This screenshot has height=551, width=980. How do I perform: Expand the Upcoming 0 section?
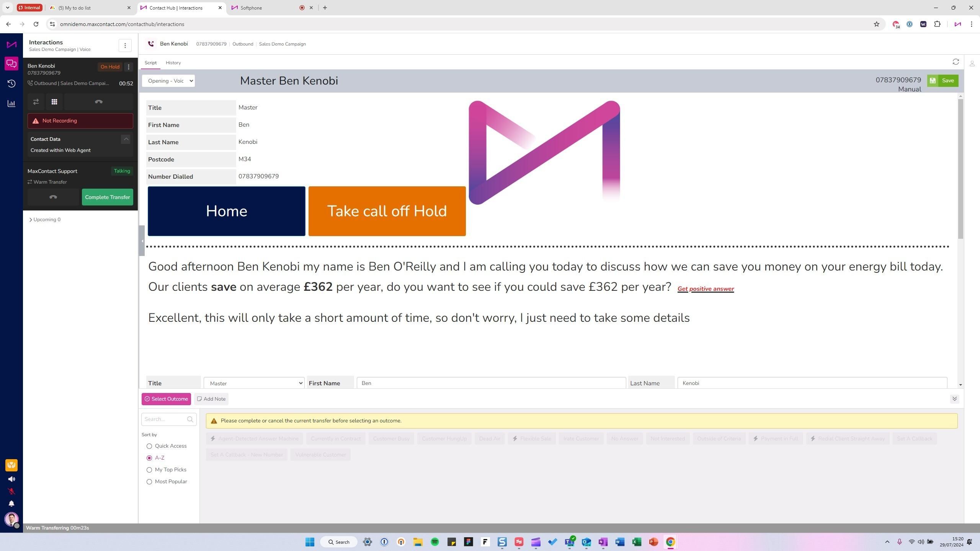(x=45, y=220)
